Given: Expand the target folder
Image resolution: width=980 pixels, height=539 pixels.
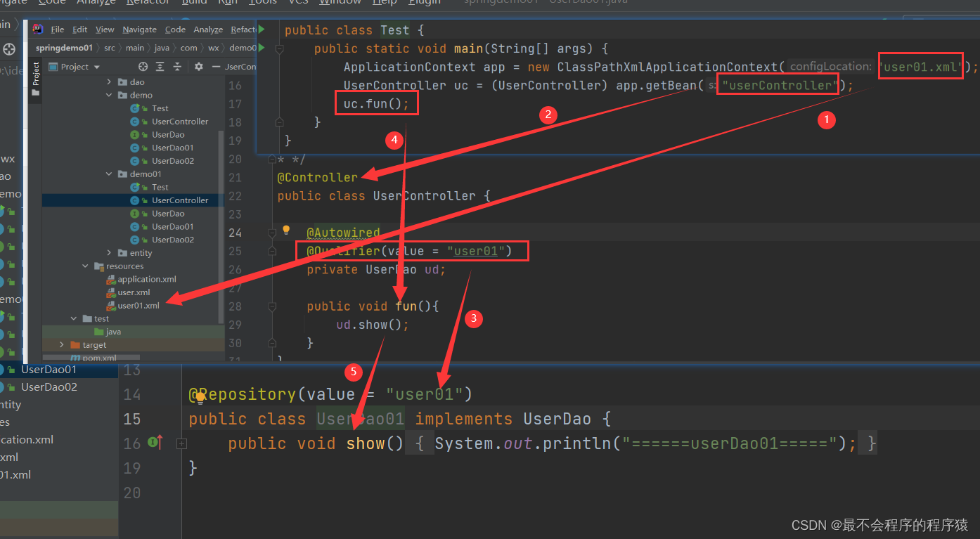Looking at the screenshot, I should [x=62, y=345].
